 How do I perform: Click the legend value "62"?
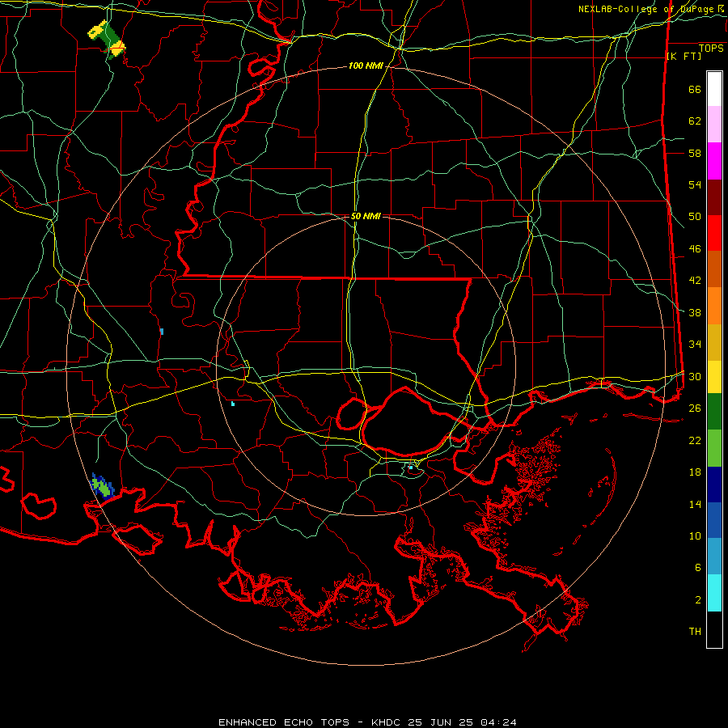695,121
